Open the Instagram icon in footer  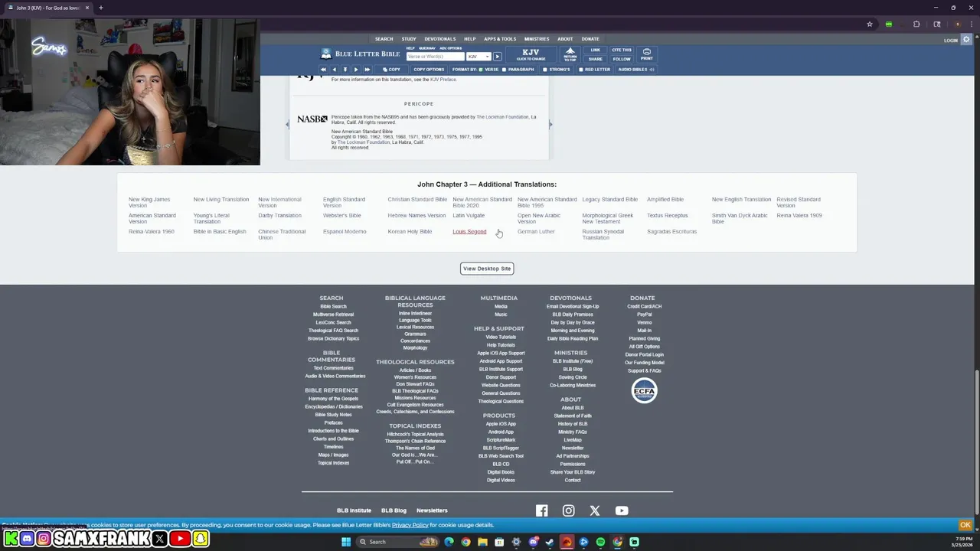click(x=568, y=510)
